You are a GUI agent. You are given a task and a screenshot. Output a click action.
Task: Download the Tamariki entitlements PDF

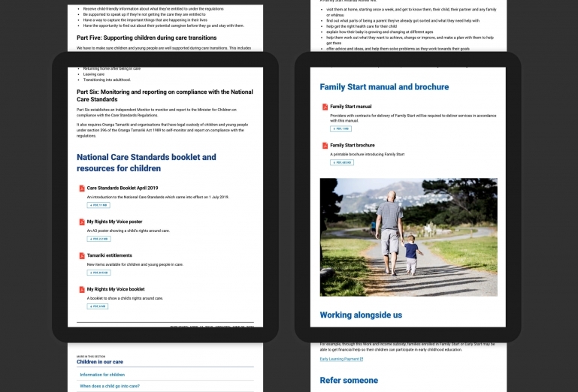[x=98, y=273]
